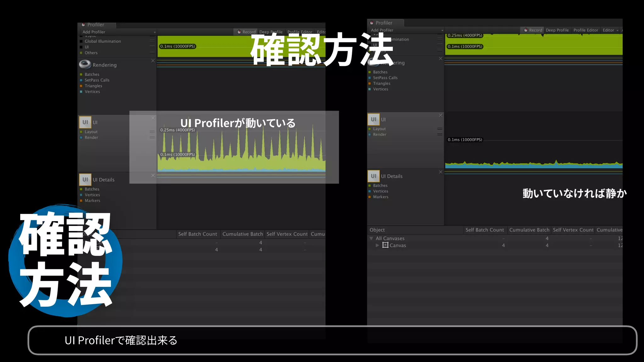Image resolution: width=644 pixels, height=362 pixels.
Task: Sort by Cumulative Batch, right Profiler
Action: pyautogui.click(x=529, y=230)
